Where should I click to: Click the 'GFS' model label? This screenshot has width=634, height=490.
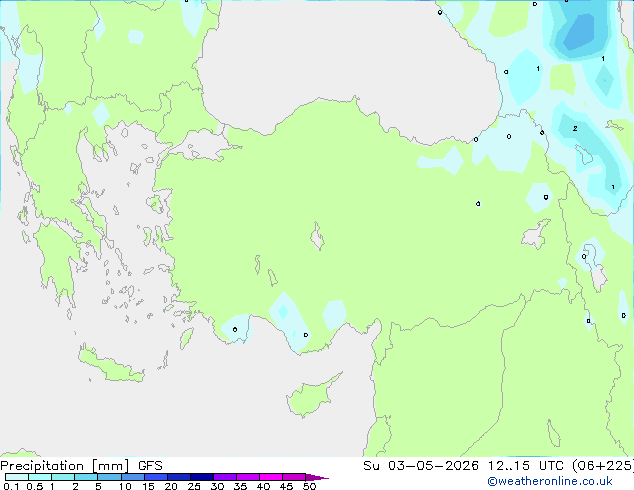pyautogui.click(x=150, y=466)
